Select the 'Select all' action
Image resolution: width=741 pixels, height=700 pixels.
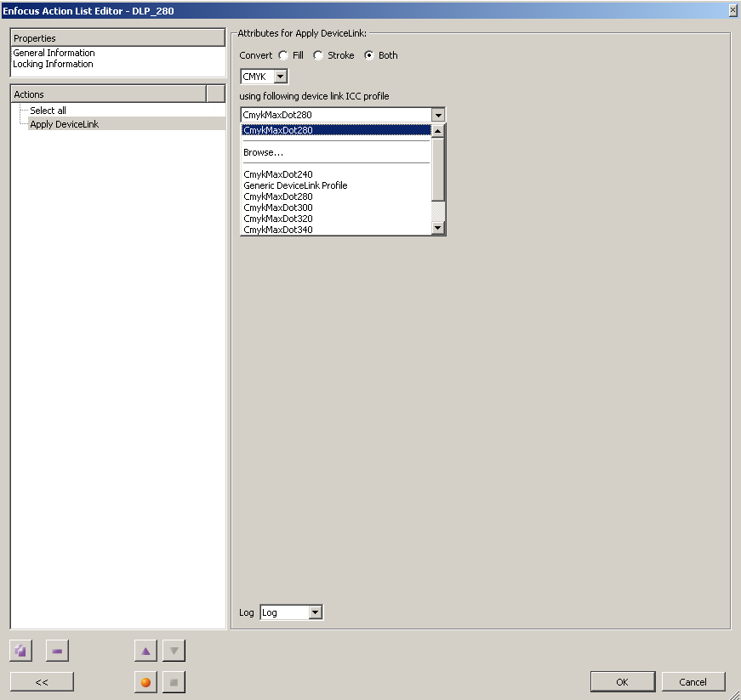(48, 111)
